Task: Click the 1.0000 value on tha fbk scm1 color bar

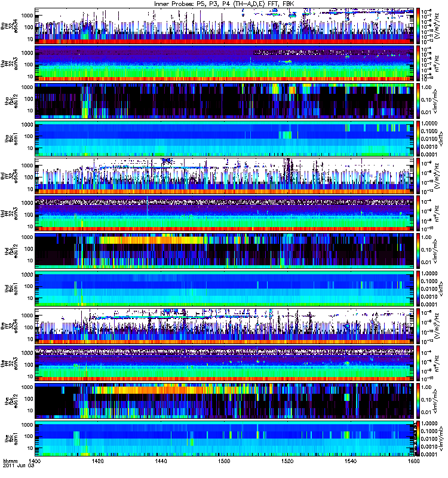Action: [x=429, y=124]
